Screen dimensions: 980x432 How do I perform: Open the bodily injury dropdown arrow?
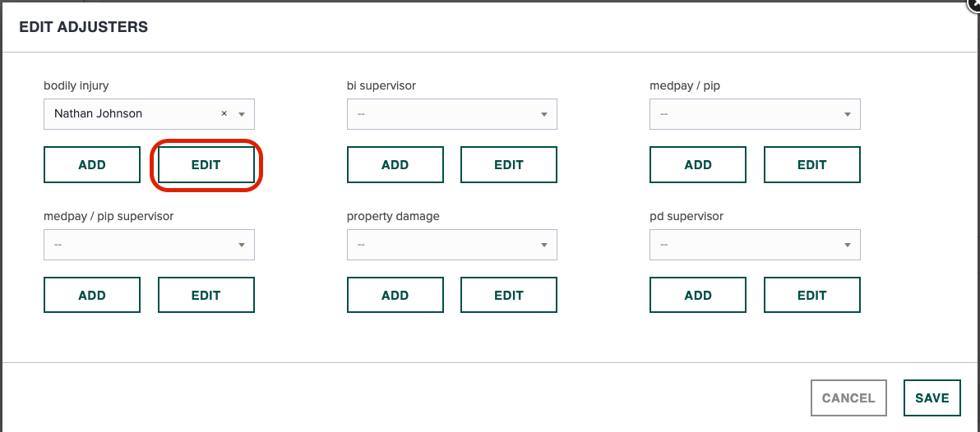click(x=242, y=114)
